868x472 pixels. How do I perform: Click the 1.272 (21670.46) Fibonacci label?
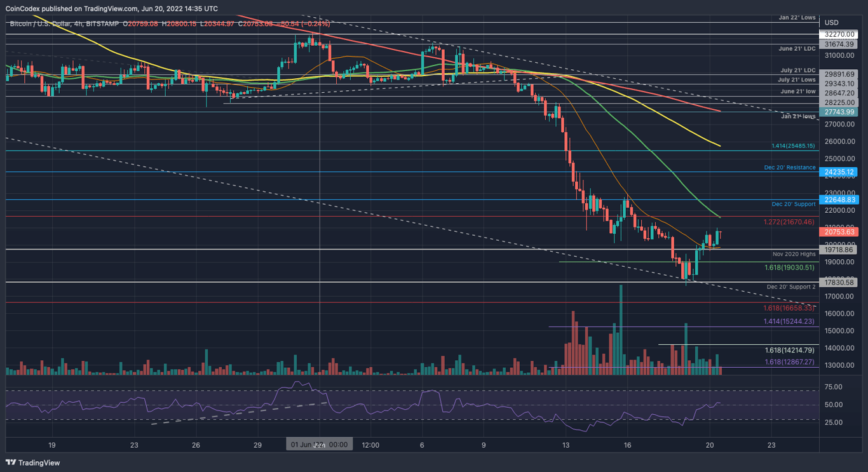click(x=788, y=222)
